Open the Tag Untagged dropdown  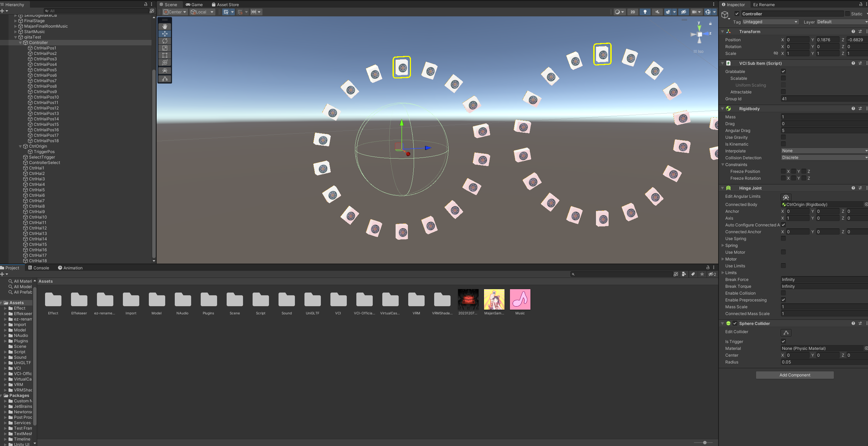click(770, 22)
